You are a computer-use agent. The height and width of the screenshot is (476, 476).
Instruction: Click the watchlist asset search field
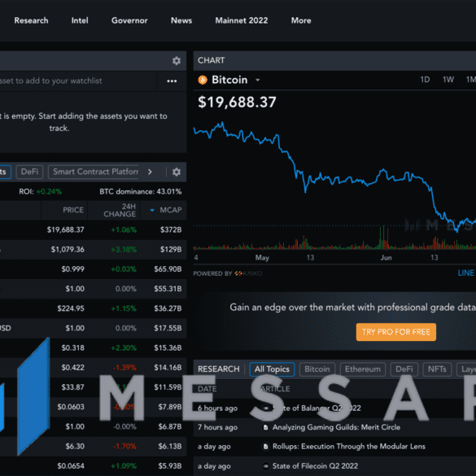pos(78,81)
